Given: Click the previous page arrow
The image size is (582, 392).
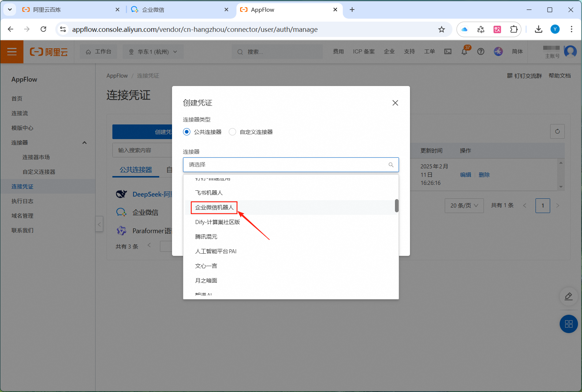Looking at the screenshot, I should [525, 206].
